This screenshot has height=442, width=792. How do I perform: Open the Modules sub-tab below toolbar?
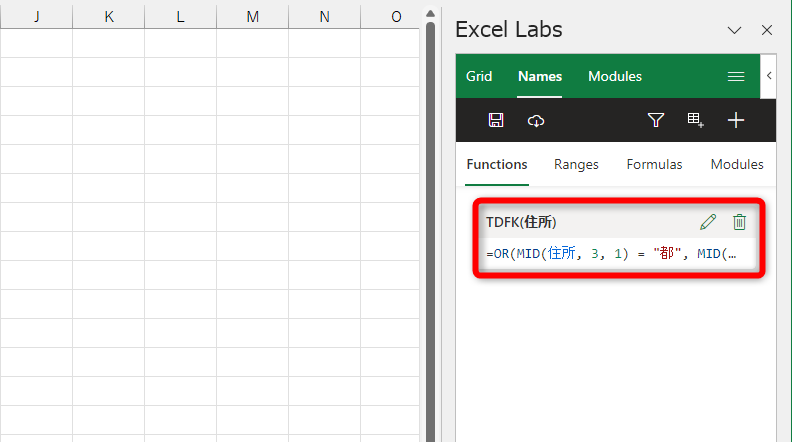(737, 164)
